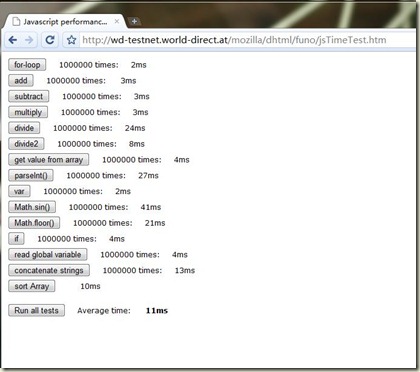Screen dimensions: 420x372
Task: Start the divide test
Action: click(24, 128)
